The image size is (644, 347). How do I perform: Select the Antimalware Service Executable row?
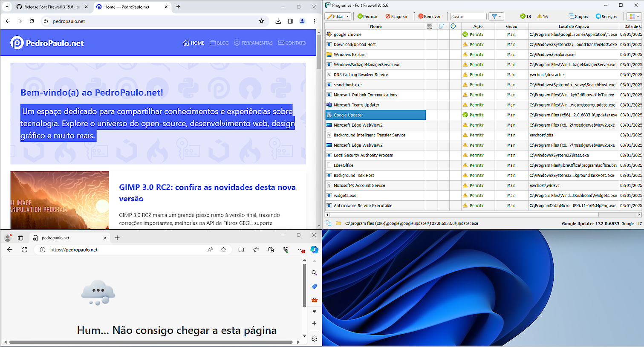(x=483, y=205)
